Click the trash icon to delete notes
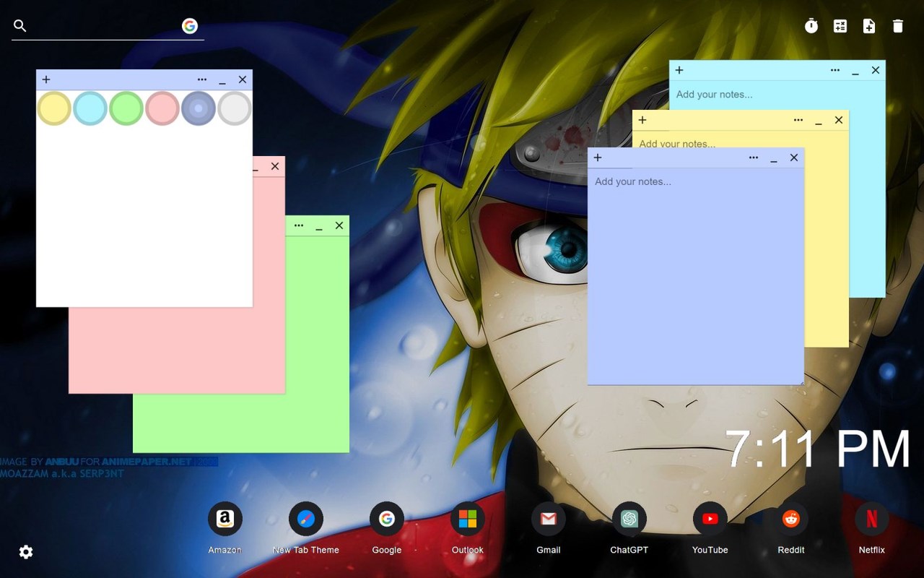This screenshot has width=924, height=578. coord(898,26)
